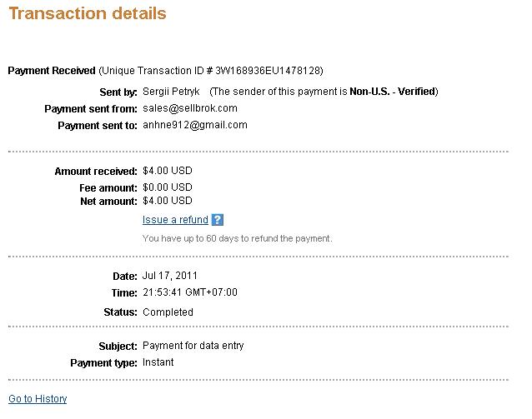The width and height of the screenshot is (532, 419).
Task: Click the anhne912@gmail.com recipient email
Action: coord(195,125)
